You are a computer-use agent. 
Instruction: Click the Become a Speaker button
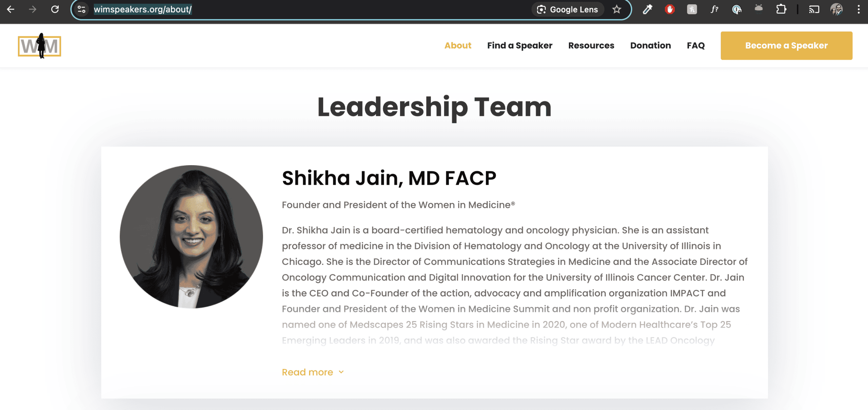coord(786,45)
